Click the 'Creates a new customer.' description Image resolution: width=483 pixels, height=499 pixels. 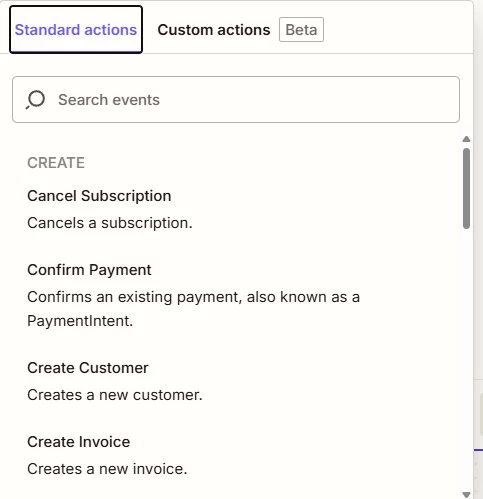[115, 395]
